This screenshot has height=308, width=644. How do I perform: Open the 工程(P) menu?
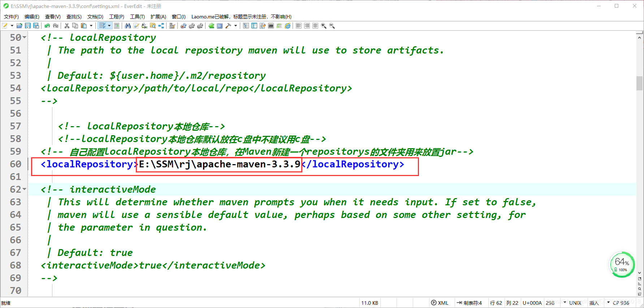click(x=117, y=17)
